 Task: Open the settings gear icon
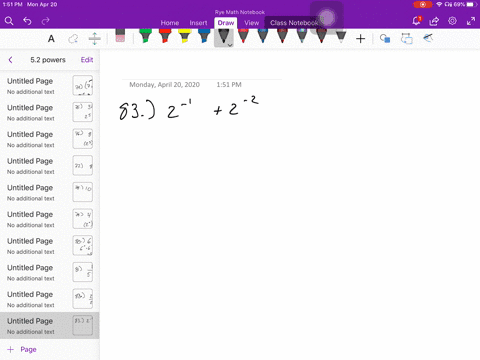[452, 21]
